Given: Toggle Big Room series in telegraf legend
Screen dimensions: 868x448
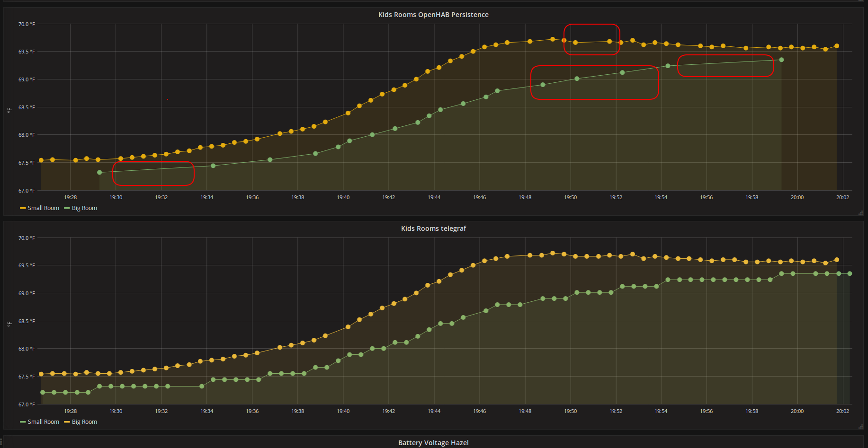Looking at the screenshot, I should click(x=84, y=422).
